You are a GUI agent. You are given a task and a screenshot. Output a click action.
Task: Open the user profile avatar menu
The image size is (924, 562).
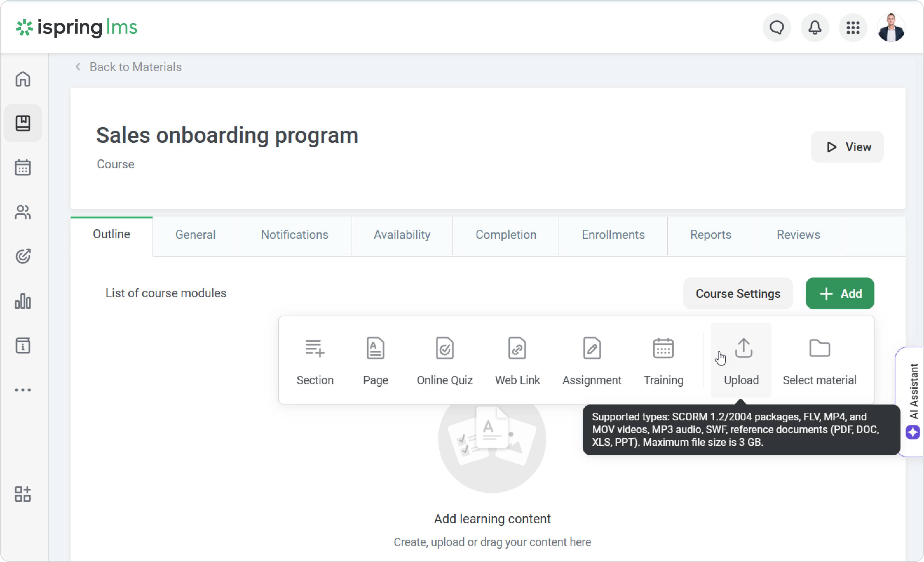pyautogui.click(x=891, y=28)
